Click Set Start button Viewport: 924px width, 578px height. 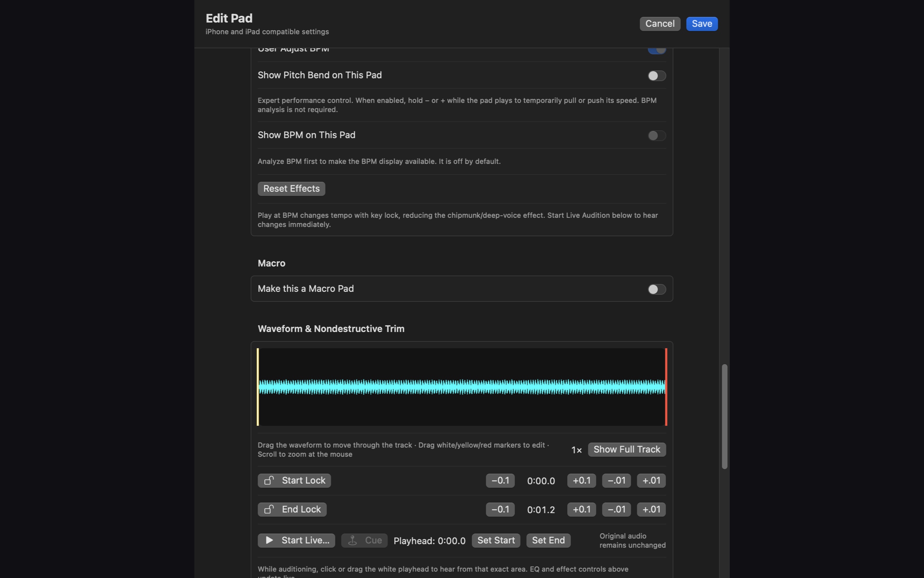tap(496, 540)
